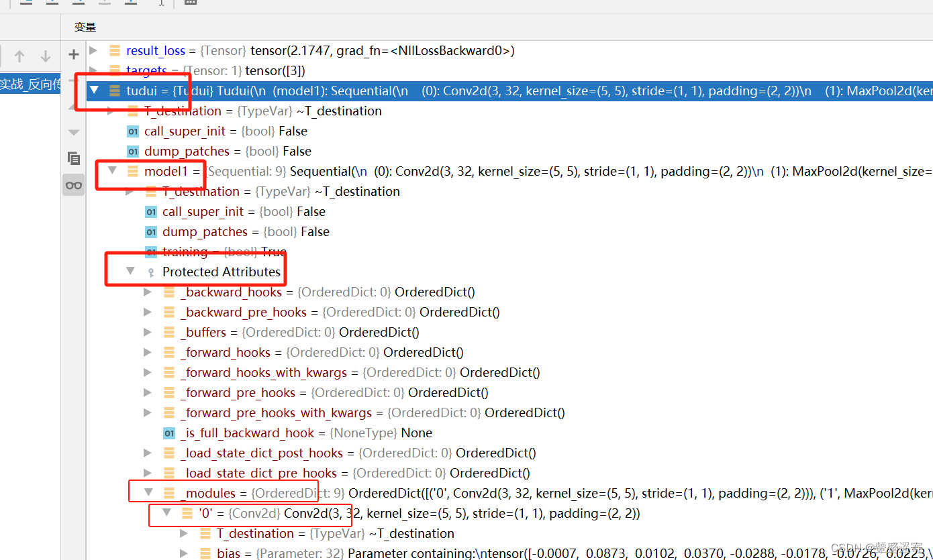
Task: Select the 实战_反向传 frame entry
Action: tap(30, 85)
